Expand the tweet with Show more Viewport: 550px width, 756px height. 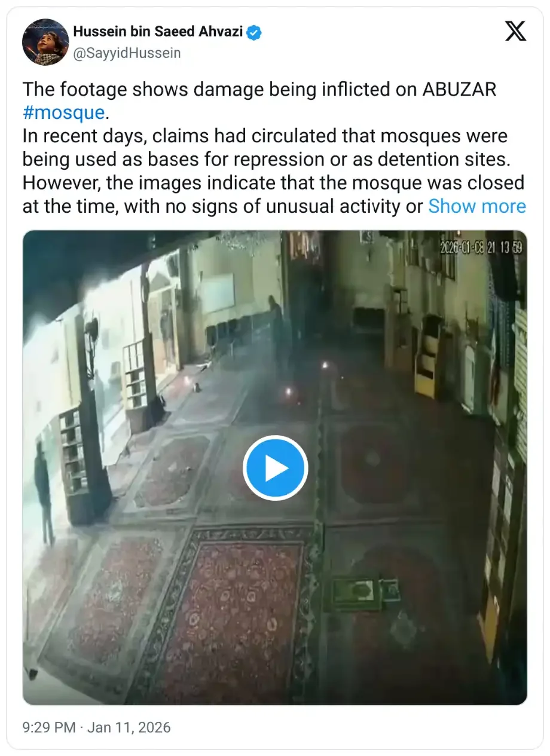477,206
